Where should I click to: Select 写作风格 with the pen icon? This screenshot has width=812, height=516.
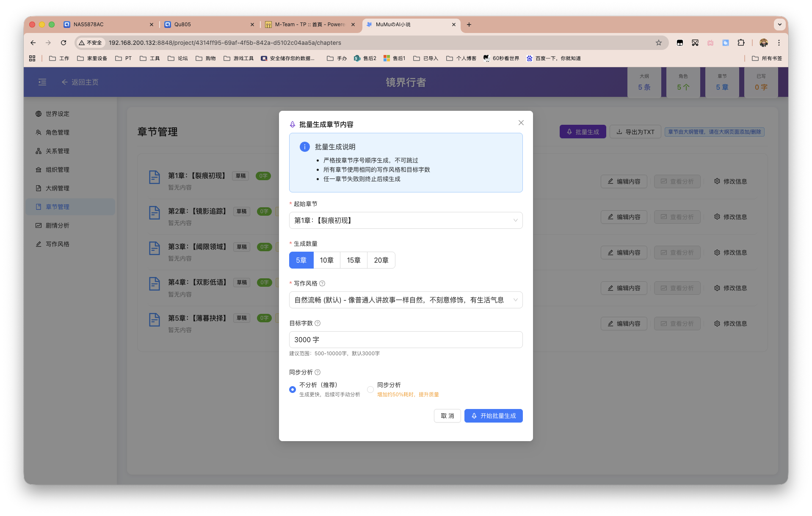pos(57,244)
